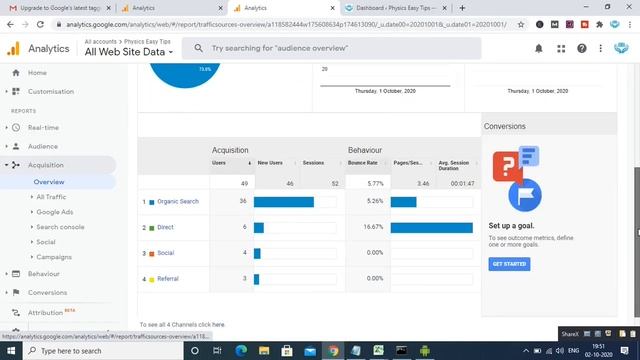
Task: Switch to the Dashboard Physics Easy Tips tab
Action: click(395, 8)
